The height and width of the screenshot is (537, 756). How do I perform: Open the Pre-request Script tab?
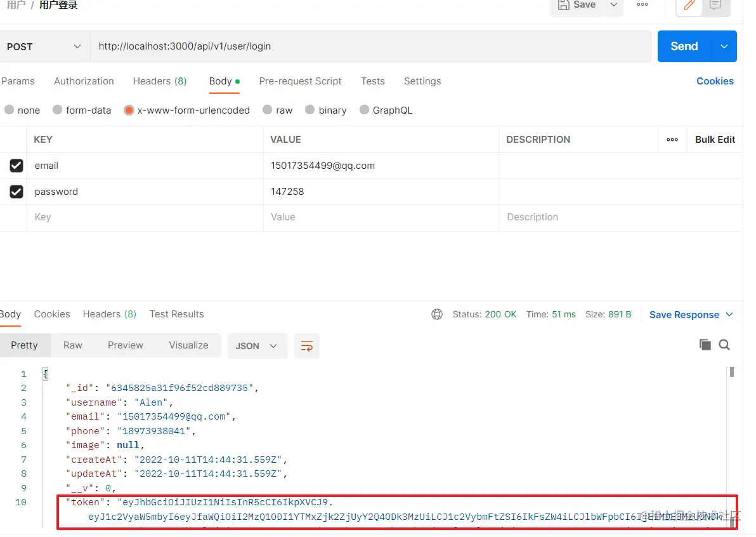pos(300,81)
